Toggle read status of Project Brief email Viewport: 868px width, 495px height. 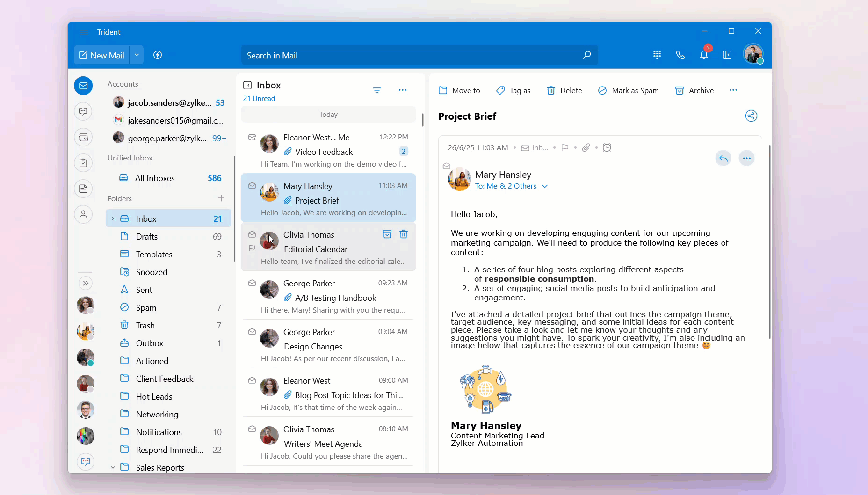[252, 186]
